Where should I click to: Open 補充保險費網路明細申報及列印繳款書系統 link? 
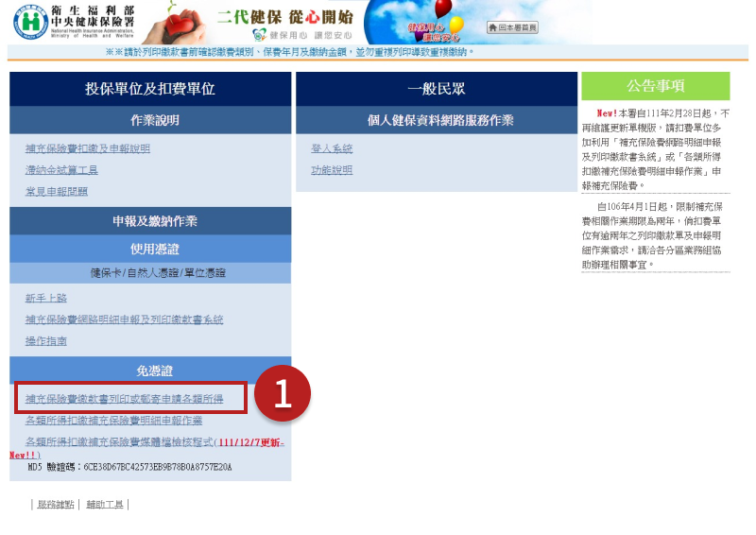point(125,319)
